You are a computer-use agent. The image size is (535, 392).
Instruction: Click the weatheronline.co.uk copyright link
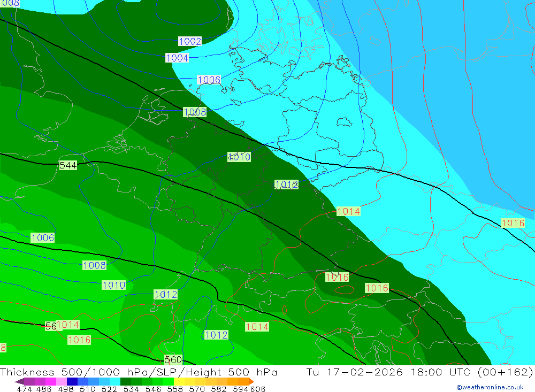[x=490, y=387]
